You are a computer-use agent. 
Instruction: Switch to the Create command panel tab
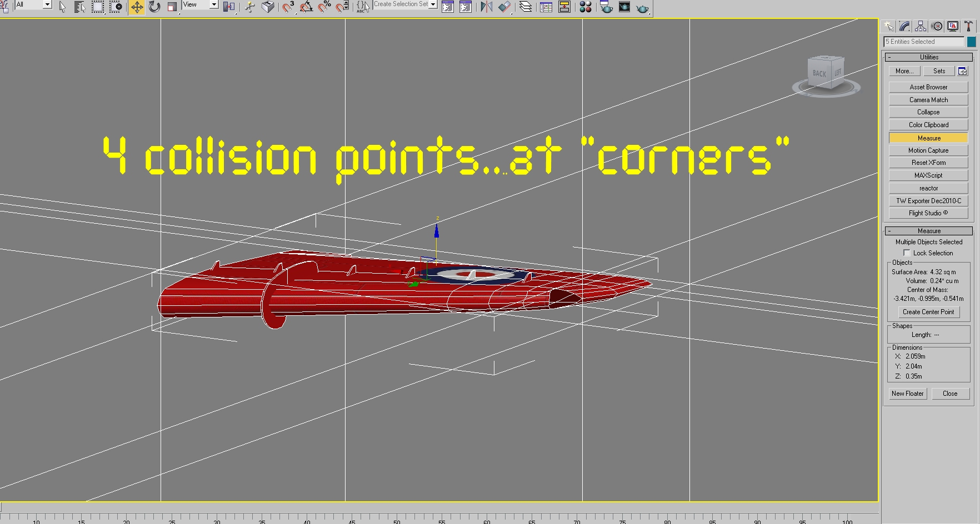(889, 26)
